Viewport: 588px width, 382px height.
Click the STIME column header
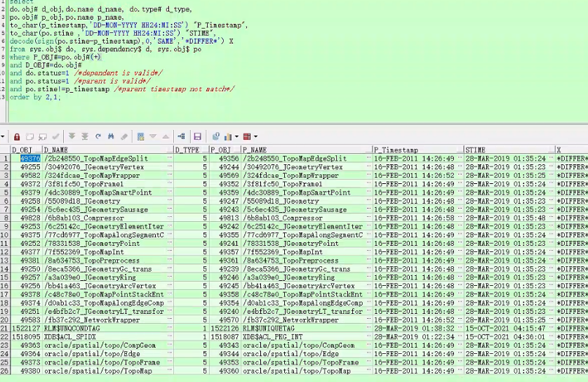[509, 150]
